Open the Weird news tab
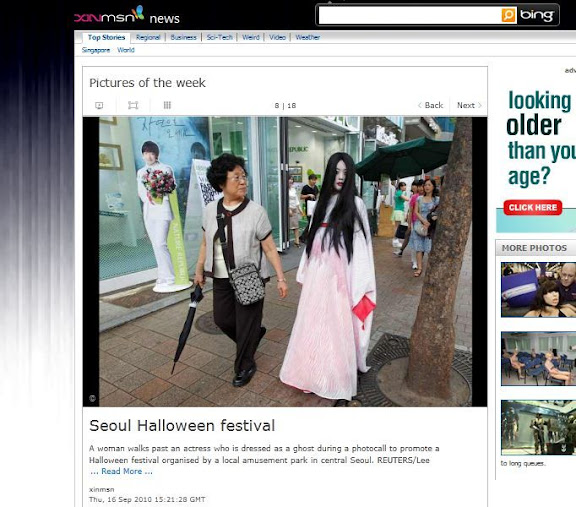The width and height of the screenshot is (576, 507). [x=251, y=37]
